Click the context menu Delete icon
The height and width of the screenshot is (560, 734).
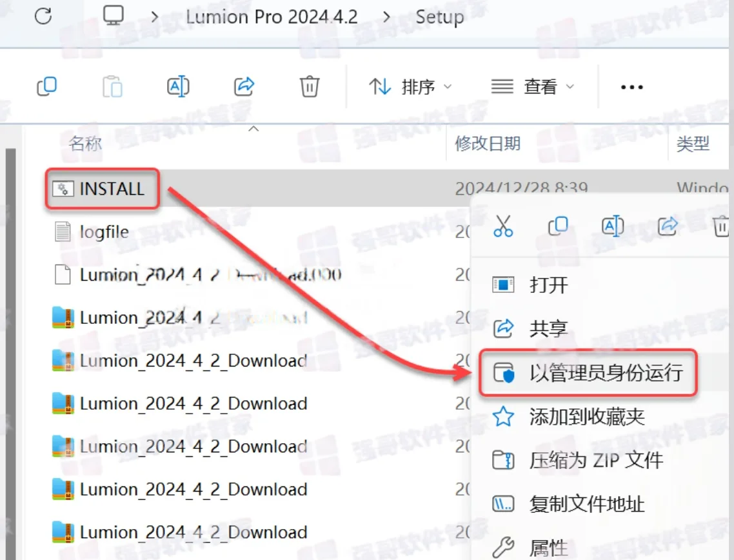click(722, 226)
